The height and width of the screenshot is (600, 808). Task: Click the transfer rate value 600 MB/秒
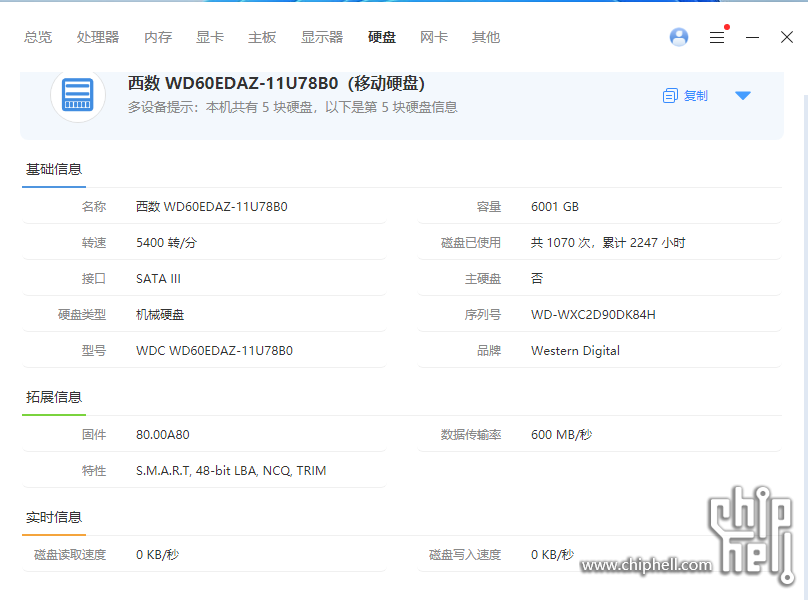pyautogui.click(x=562, y=435)
